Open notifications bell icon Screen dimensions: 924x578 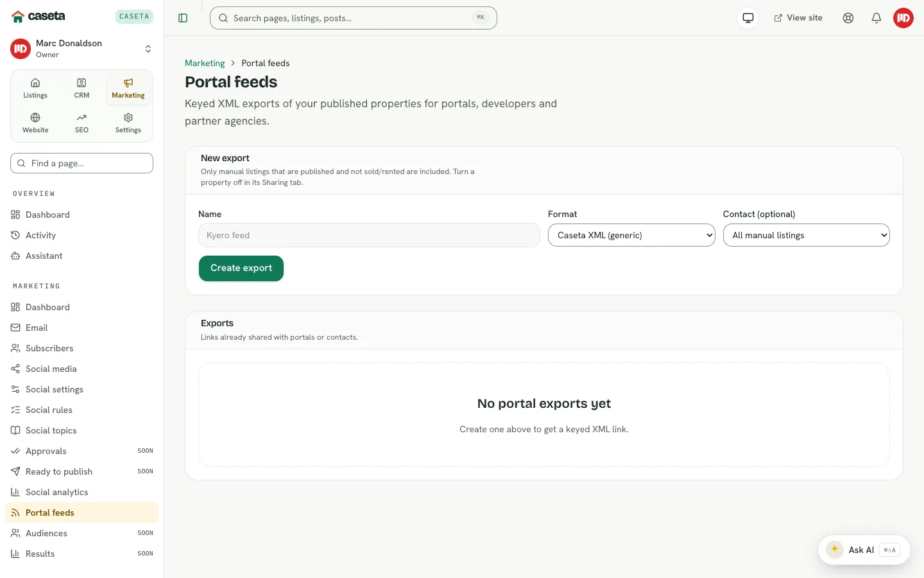tap(877, 18)
